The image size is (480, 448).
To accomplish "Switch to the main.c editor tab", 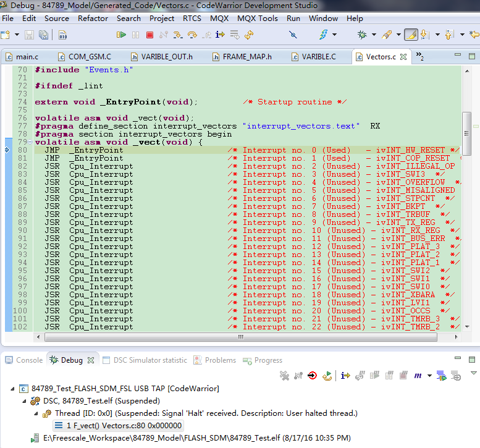I will tap(22, 57).
